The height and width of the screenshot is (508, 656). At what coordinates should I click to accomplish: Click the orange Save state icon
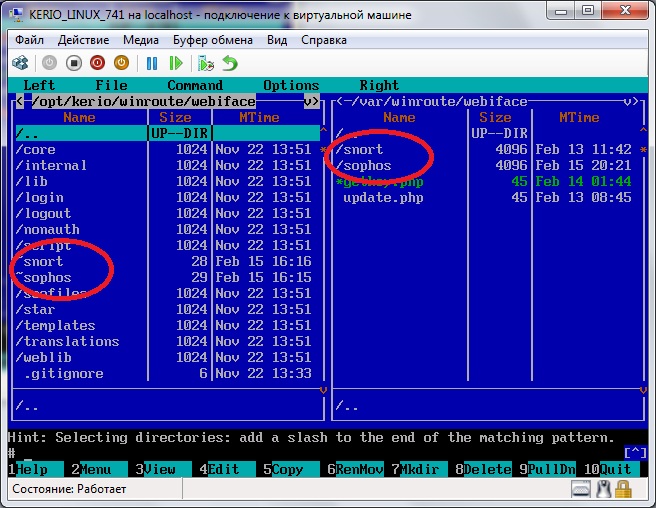pos(124,63)
